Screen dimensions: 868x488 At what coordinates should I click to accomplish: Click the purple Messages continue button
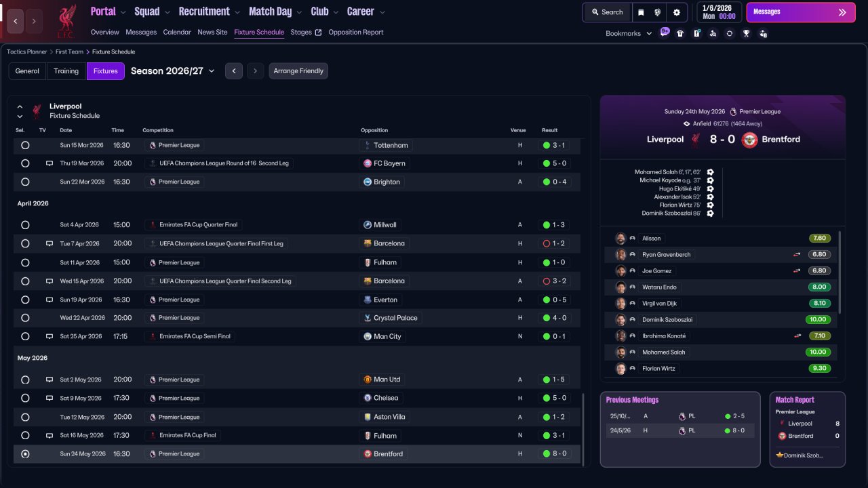coord(801,12)
